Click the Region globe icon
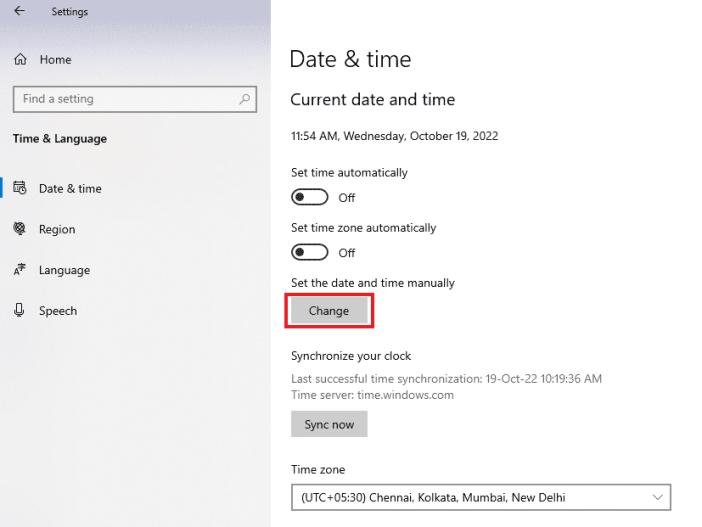 point(20,229)
